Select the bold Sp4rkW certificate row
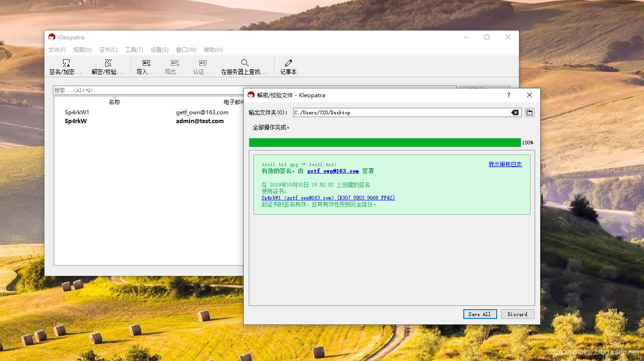Viewport: 644px width, 361px height. tap(149, 121)
